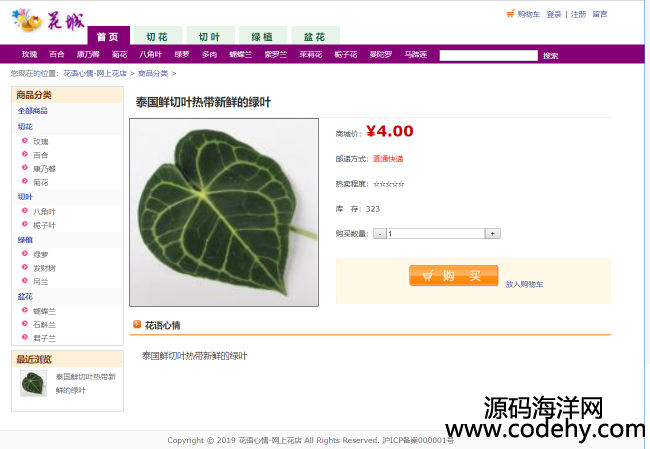Screen dimensions: 650x449
Task: Click the search input box
Action: coord(488,56)
